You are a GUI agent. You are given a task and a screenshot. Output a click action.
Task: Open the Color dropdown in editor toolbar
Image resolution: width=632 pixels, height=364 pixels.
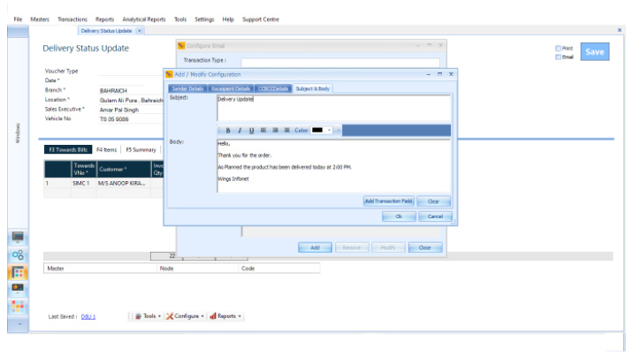coord(329,130)
